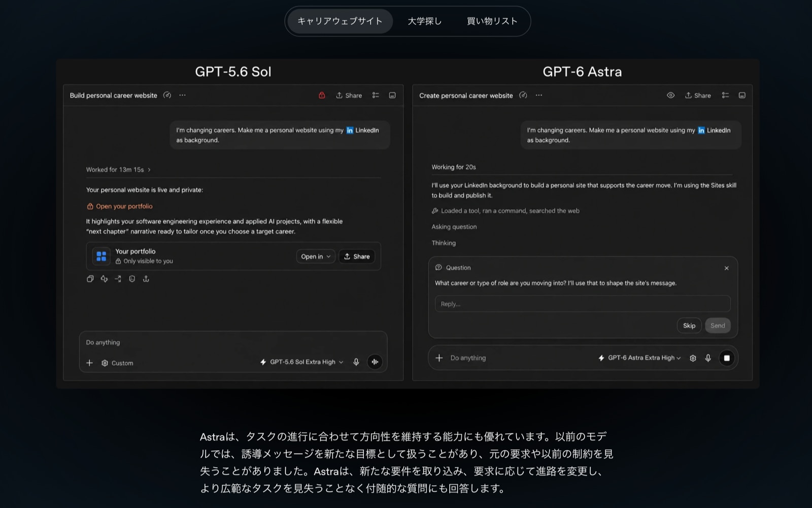This screenshot has width=812, height=508.
Task: Click the Skip button
Action: [x=689, y=326]
